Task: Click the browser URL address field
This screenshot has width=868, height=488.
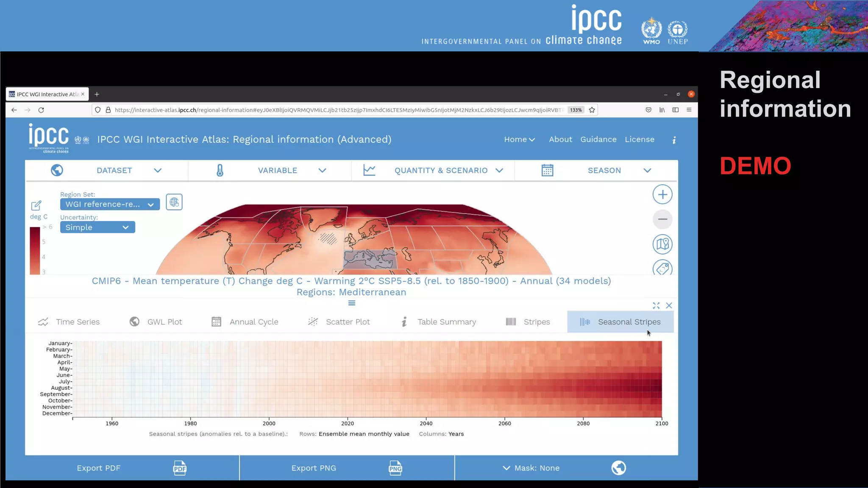Action: click(339, 110)
